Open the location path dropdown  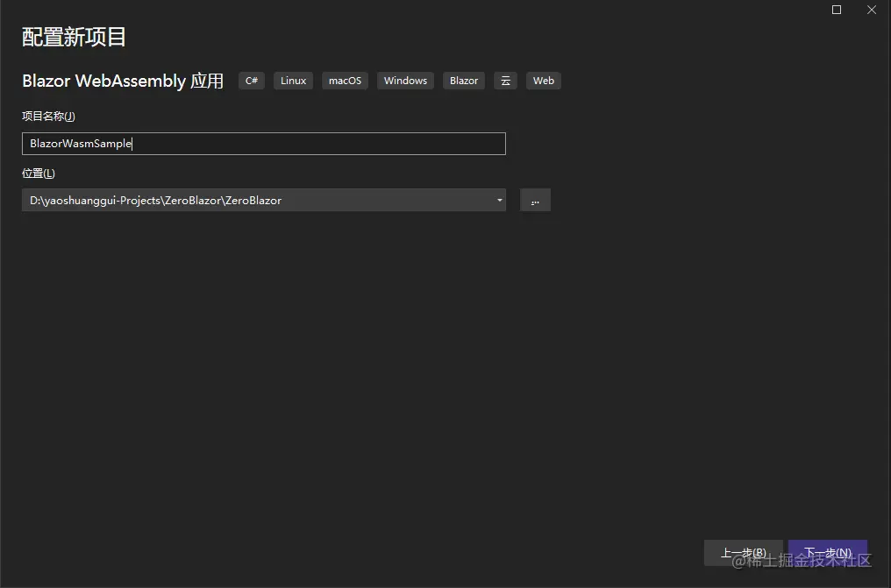pos(500,200)
